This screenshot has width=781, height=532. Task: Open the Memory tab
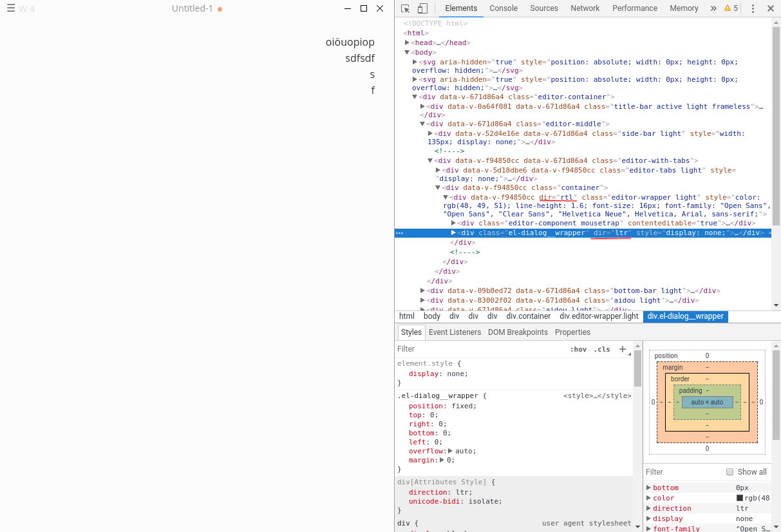click(684, 8)
